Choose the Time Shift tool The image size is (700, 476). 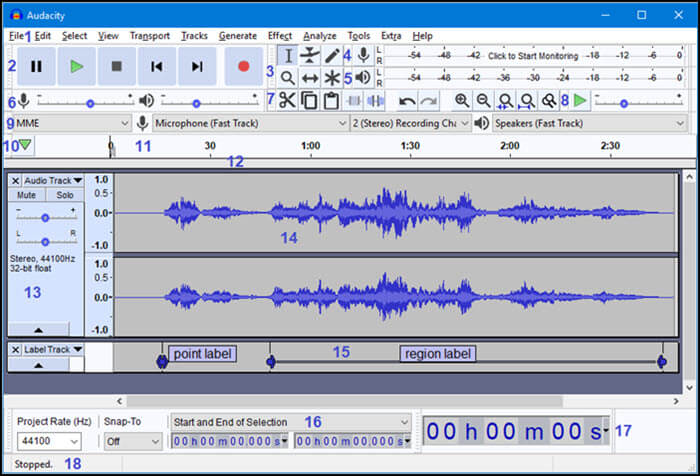(x=310, y=77)
